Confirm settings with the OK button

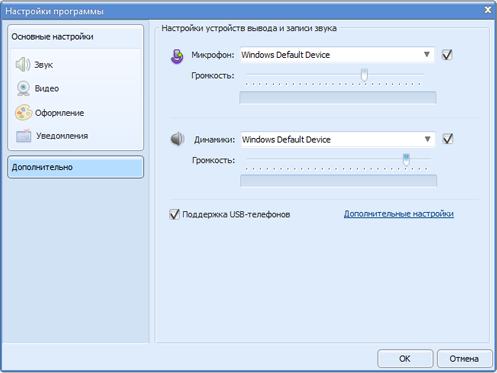click(x=405, y=359)
